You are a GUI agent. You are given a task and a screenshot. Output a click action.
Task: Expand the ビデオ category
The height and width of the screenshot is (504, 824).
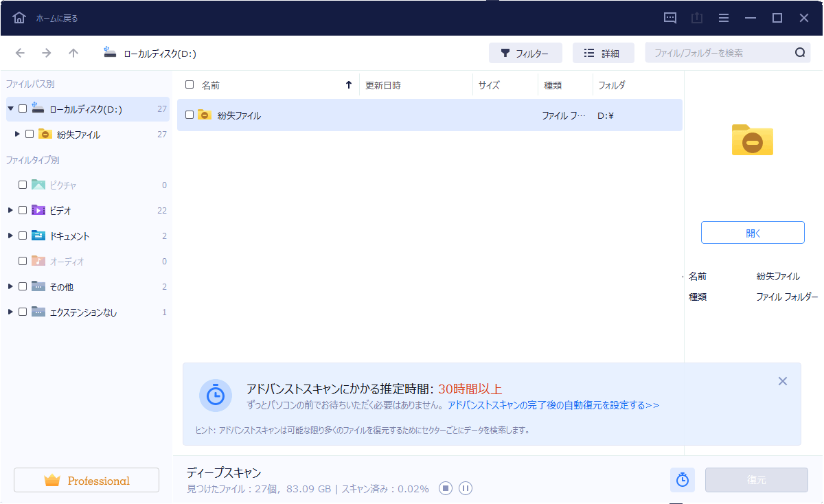point(10,210)
